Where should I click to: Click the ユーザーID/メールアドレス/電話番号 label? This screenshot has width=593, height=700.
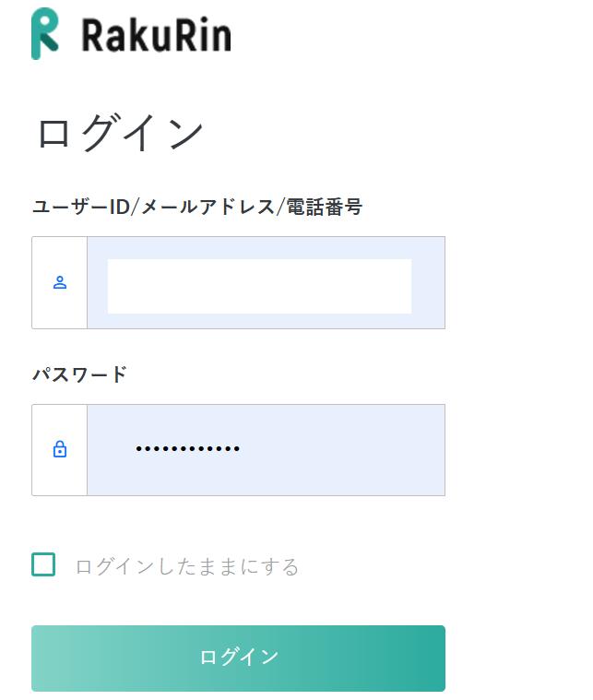tap(197, 208)
